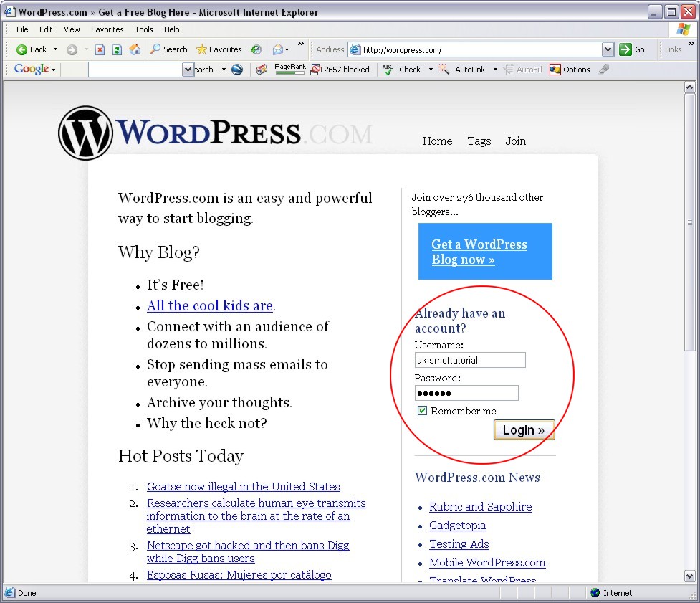700x603 pixels.
Task: Open Goatse now illegal post link
Action: 244,486
